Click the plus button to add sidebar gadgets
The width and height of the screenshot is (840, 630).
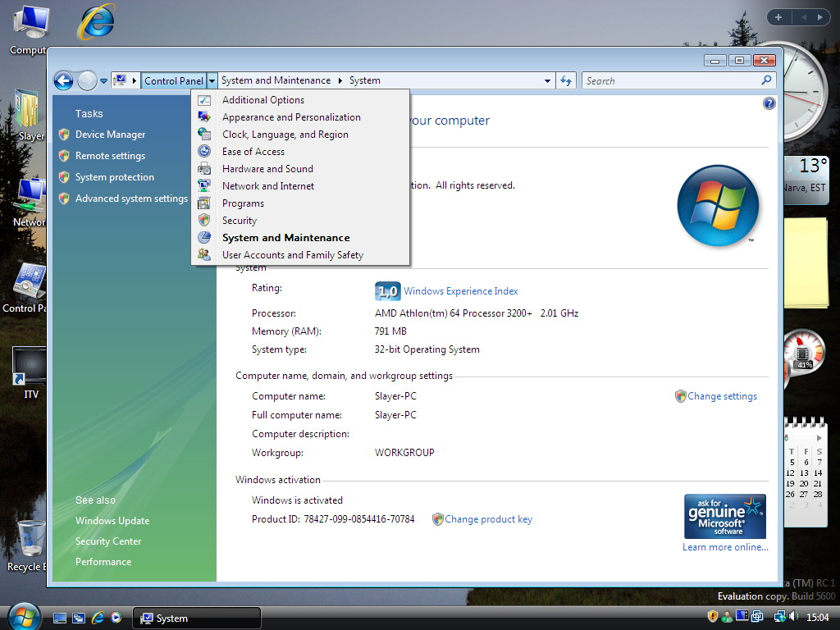pyautogui.click(x=778, y=17)
